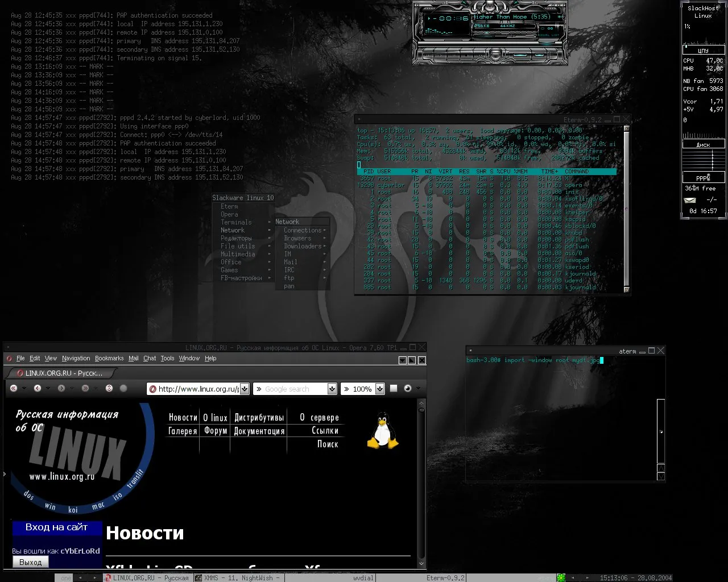
Task: Go back with Opera's back arrow button
Action: click(x=38, y=388)
